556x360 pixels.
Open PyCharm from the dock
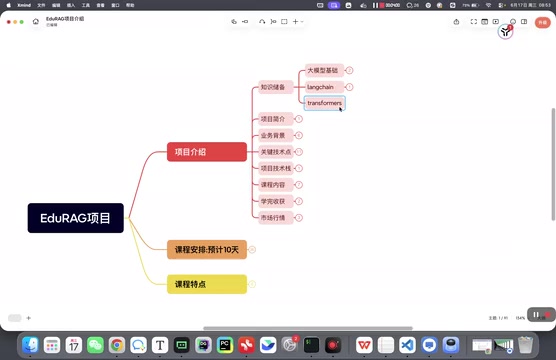pos(225,345)
